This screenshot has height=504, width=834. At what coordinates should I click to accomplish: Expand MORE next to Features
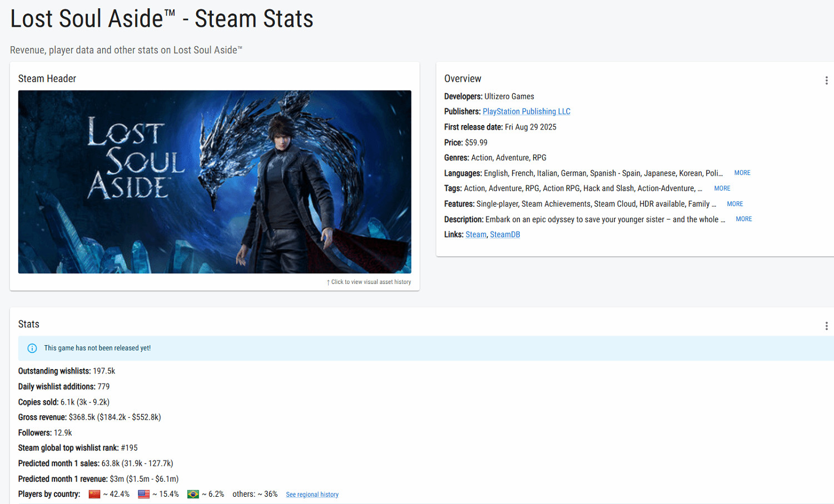(x=734, y=203)
